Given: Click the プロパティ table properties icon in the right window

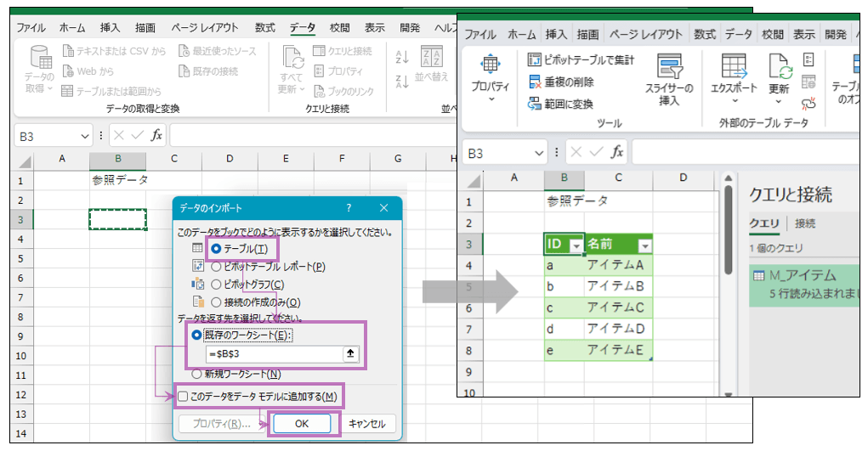Looking at the screenshot, I should pos(490,64).
